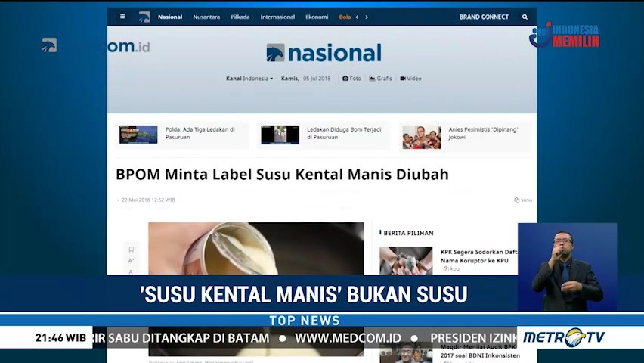Open thumbnail for Ledakan Diduga Bom story
Screen dimensions: 644x363
280,135
